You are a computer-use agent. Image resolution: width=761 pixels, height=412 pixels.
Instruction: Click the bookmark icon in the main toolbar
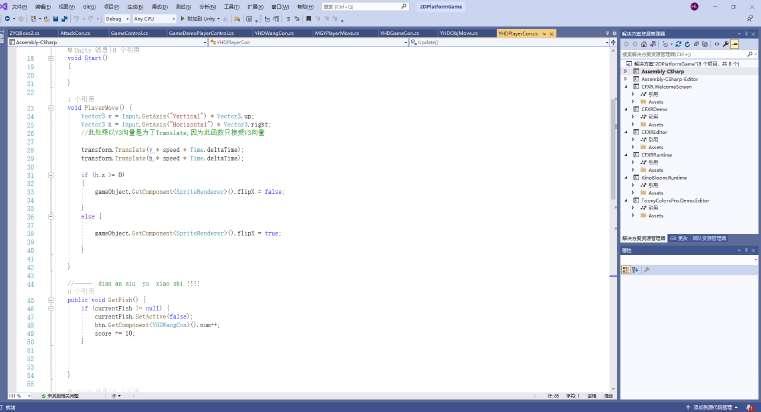point(308,19)
